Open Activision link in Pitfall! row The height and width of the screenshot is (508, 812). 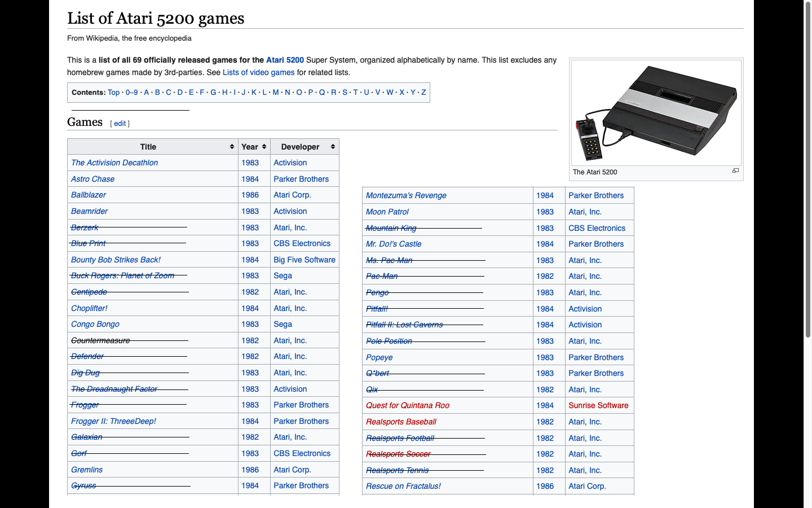(585, 309)
